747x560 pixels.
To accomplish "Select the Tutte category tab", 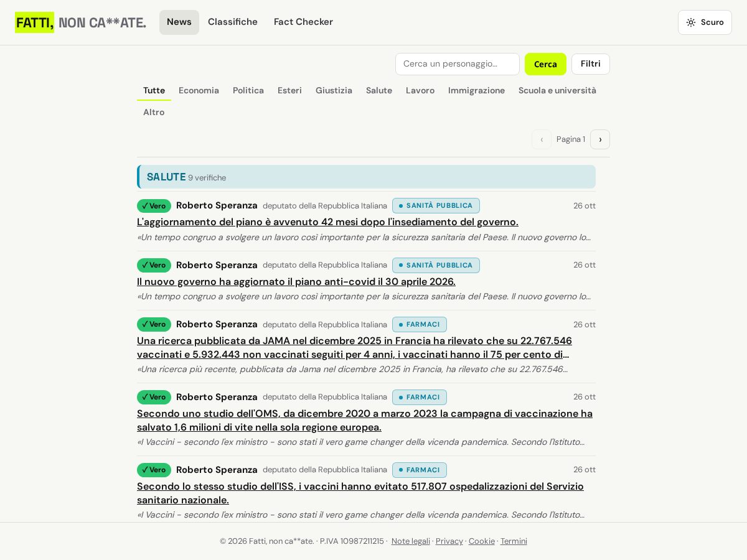I will 154,90.
